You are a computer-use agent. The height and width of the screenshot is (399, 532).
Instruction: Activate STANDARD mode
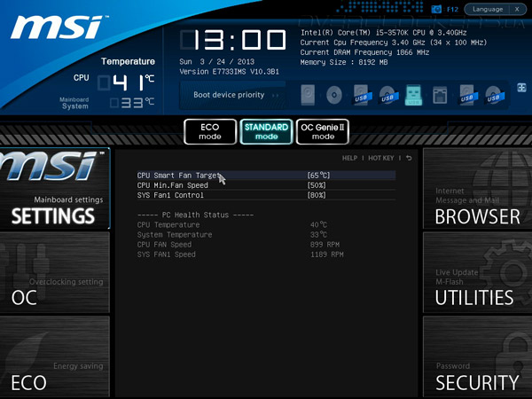[x=266, y=131]
